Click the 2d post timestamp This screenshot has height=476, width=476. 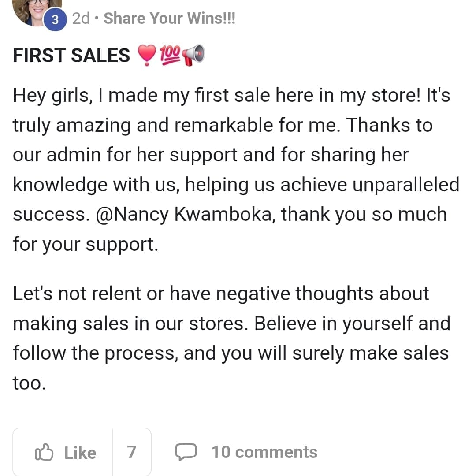[81, 19]
